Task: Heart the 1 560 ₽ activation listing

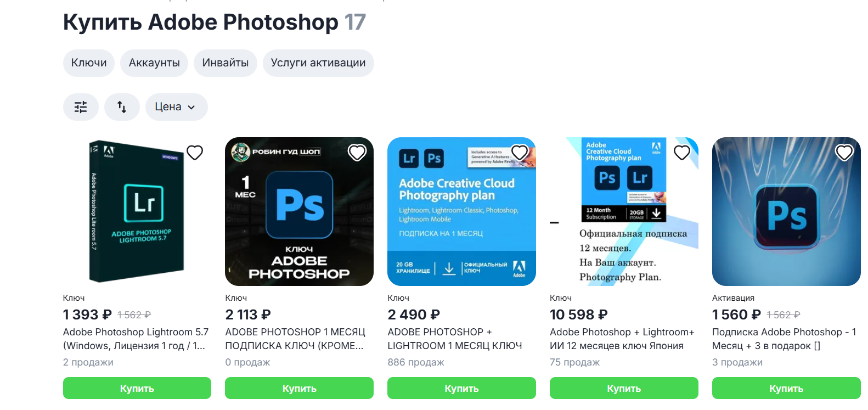Action: [x=844, y=153]
